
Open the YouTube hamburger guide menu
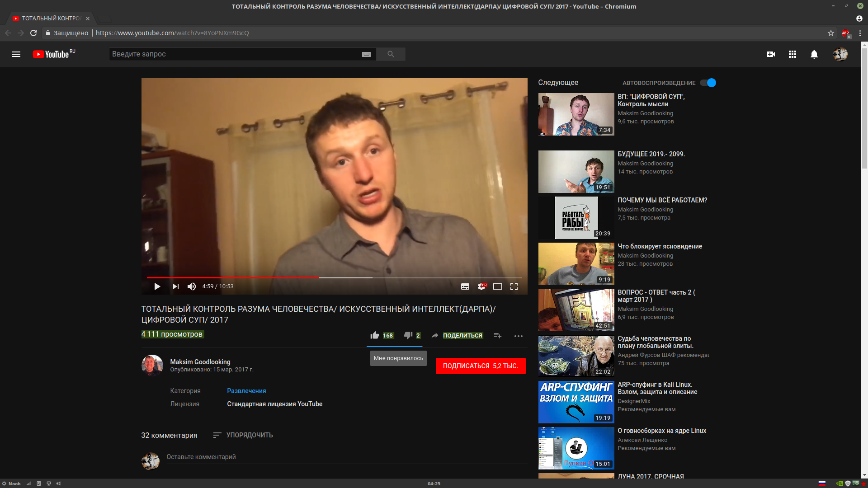coord(16,54)
